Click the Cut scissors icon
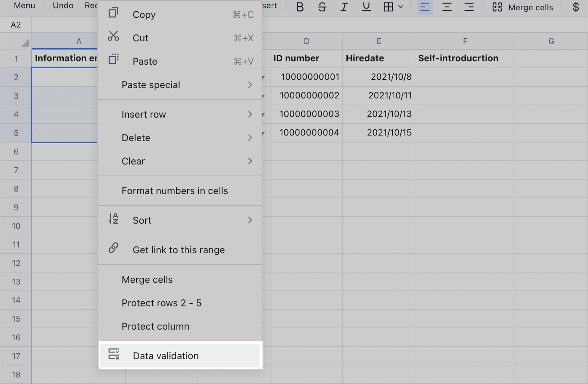 click(x=113, y=37)
